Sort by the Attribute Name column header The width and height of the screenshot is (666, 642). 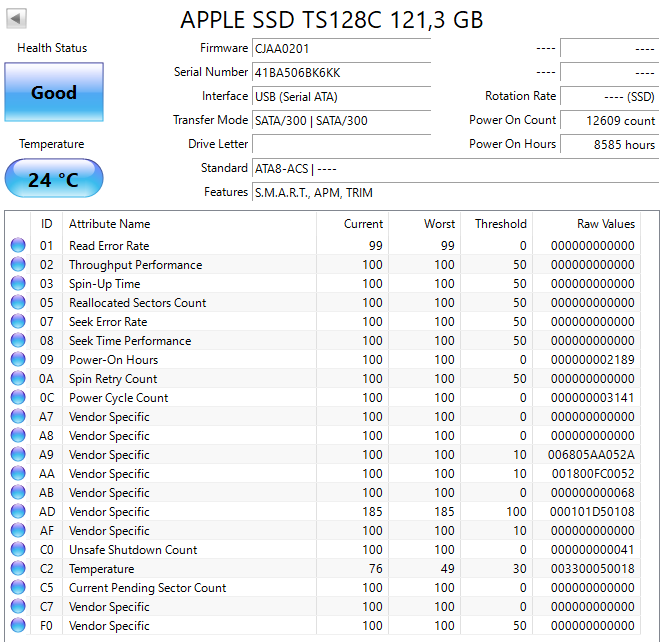click(x=110, y=224)
